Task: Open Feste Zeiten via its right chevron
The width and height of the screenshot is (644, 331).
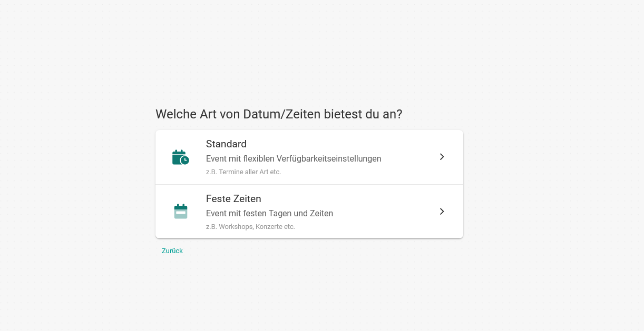Action: [x=442, y=212]
